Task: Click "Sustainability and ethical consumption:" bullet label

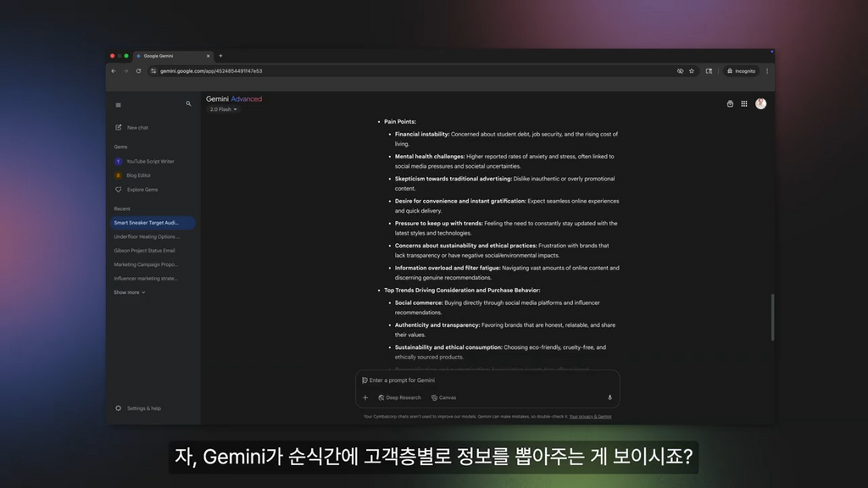Action: pos(448,347)
